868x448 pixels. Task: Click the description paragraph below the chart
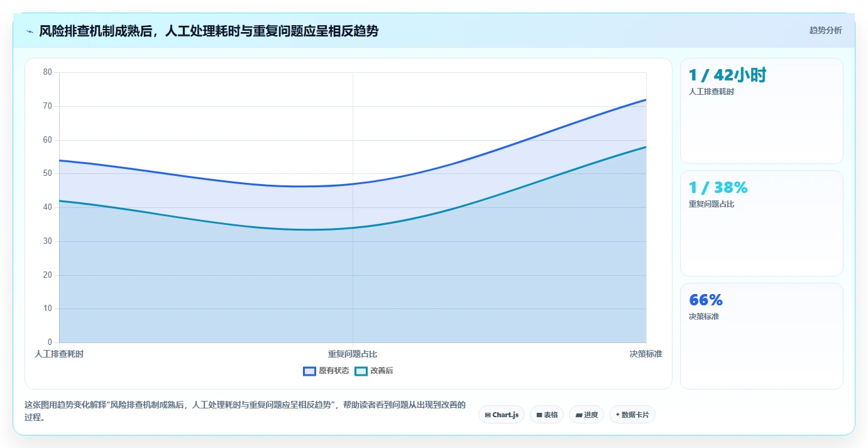(245, 411)
